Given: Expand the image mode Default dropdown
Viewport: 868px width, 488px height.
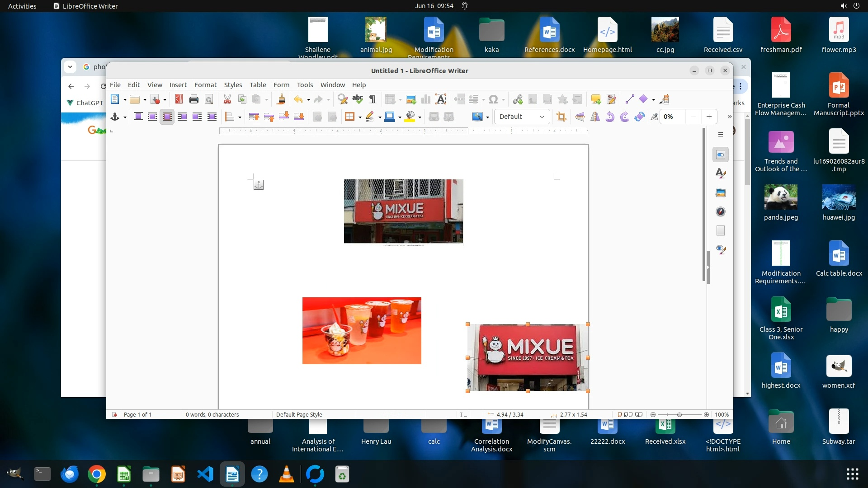Looking at the screenshot, I should coord(522,117).
